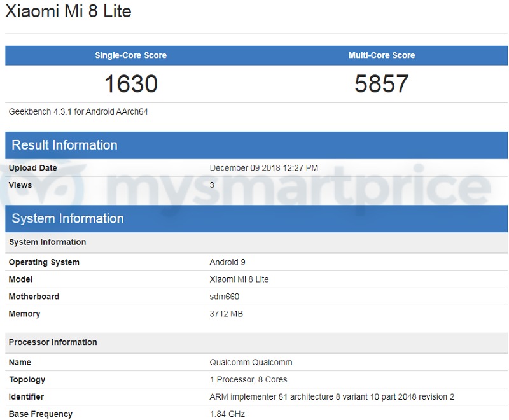Select the Views count value 3
The width and height of the screenshot is (509, 420).
point(212,185)
